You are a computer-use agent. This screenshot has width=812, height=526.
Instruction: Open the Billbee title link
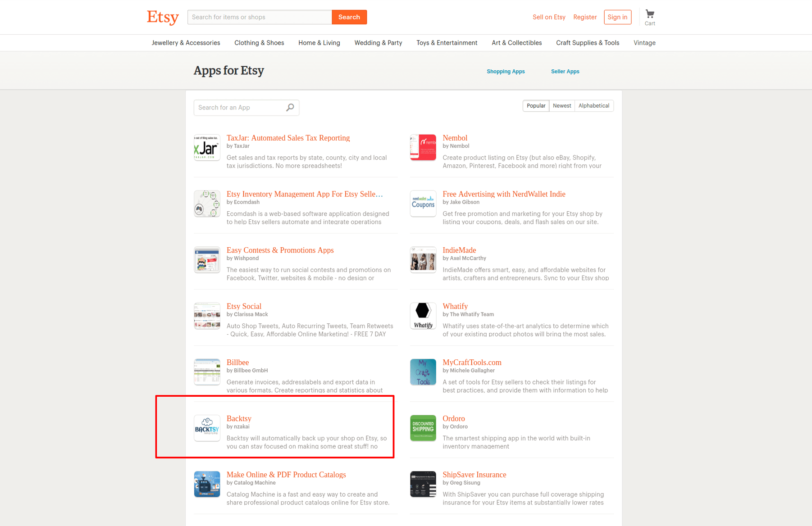point(237,363)
